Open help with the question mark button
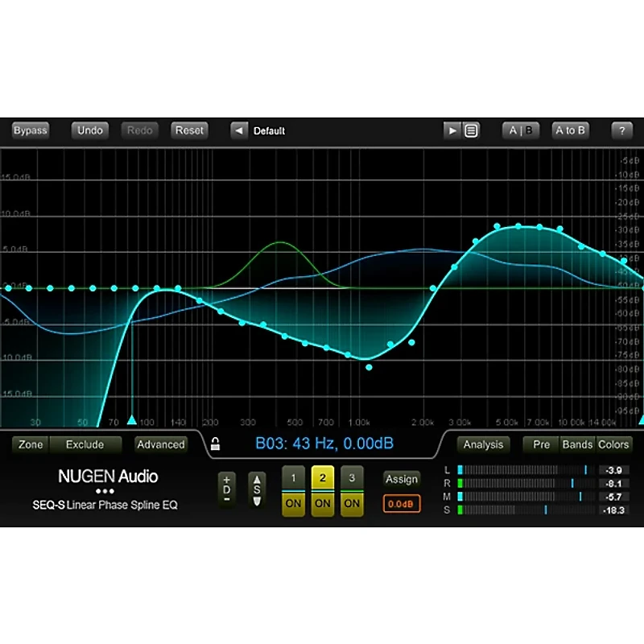The image size is (644, 644). pyautogui.click(x=621, y=131)
